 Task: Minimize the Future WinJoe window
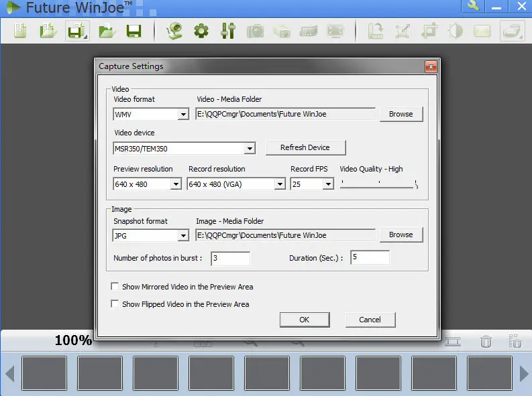click(496, 7)
